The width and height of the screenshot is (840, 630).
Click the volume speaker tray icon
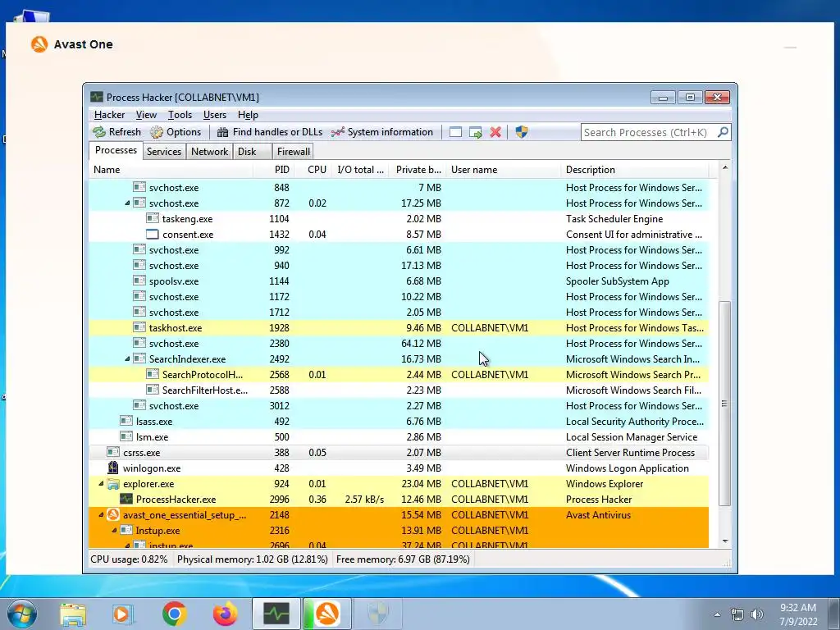click(757, 614)
